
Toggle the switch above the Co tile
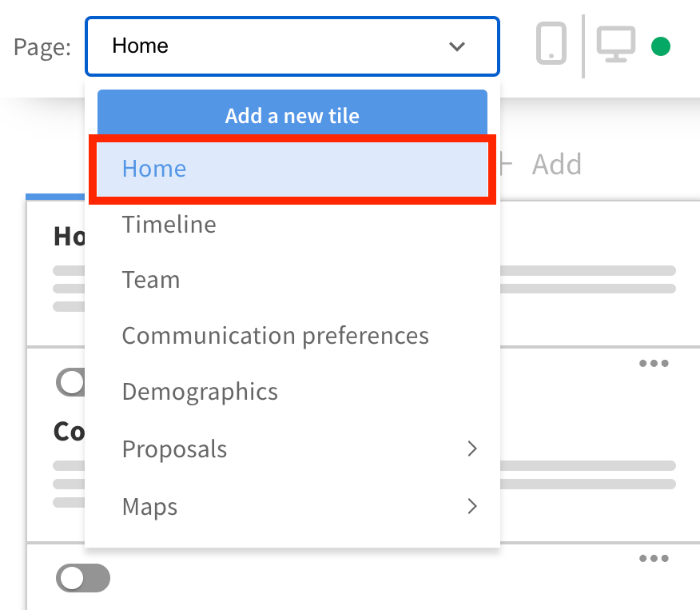click(70, 383)
